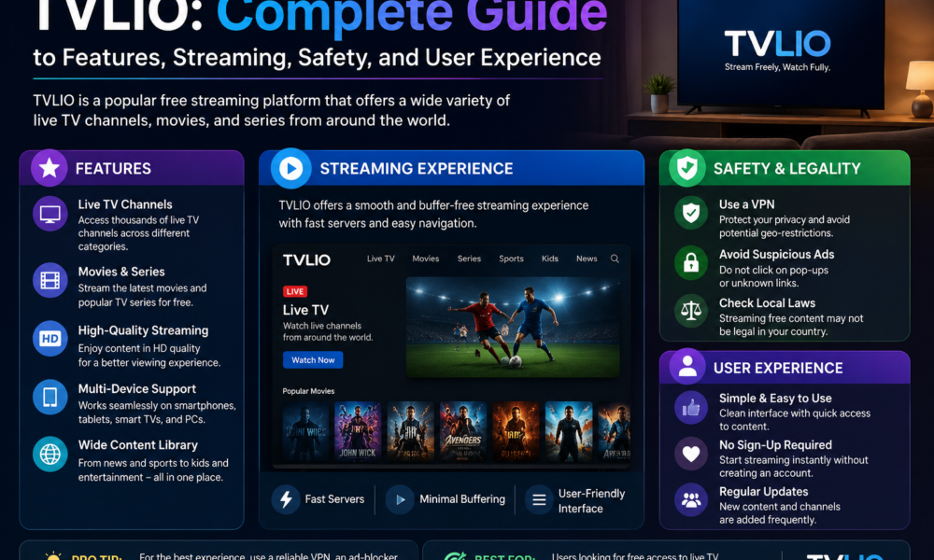
Task: Select the soccer match live preview image
Action: (513, 327)
